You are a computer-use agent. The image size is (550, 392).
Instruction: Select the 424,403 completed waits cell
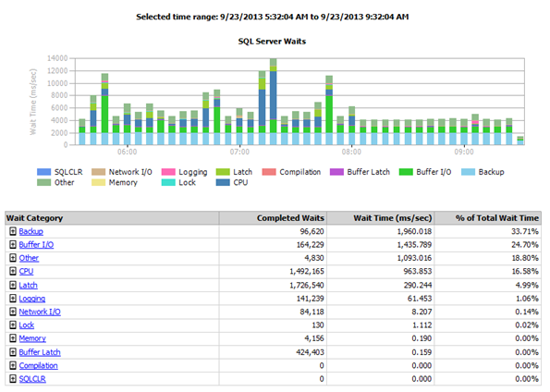[274, 352]
